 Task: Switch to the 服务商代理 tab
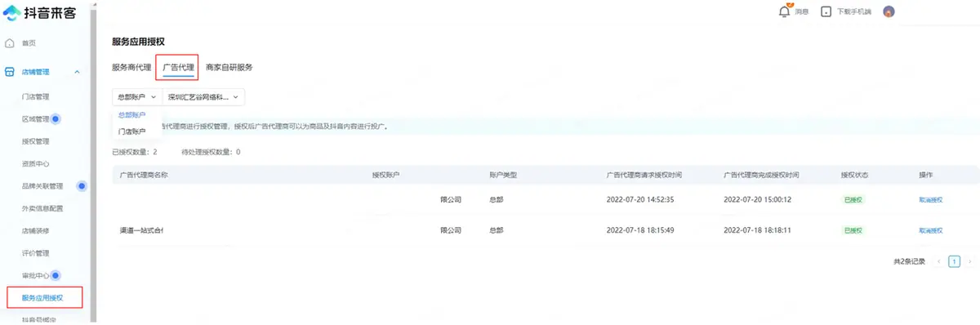(x=131, y=67)
